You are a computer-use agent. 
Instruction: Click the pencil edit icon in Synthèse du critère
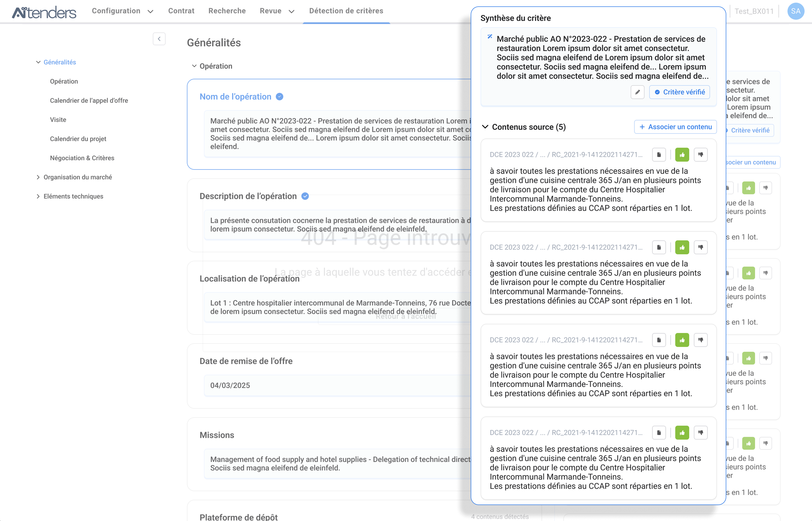point(637,92)
